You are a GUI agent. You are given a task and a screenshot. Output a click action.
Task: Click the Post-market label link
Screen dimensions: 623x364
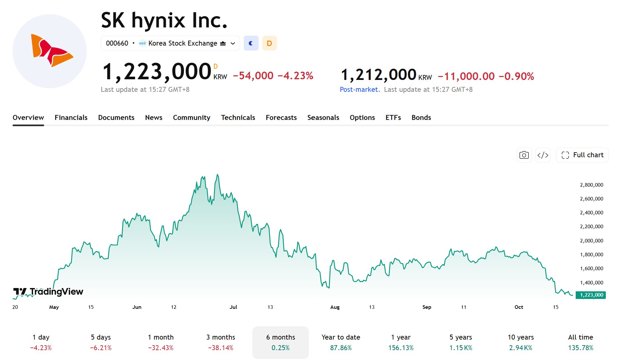pyautogui.click(x=360, y=90)
